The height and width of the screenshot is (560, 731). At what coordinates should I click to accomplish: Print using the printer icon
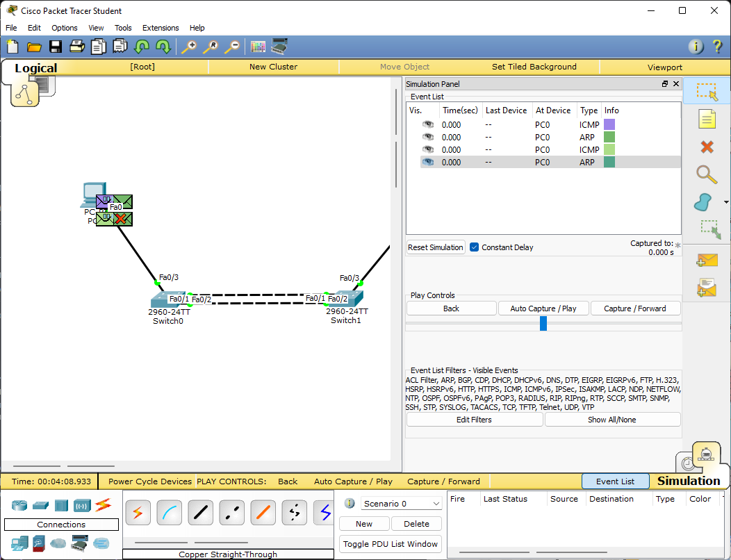click(77, 47)
